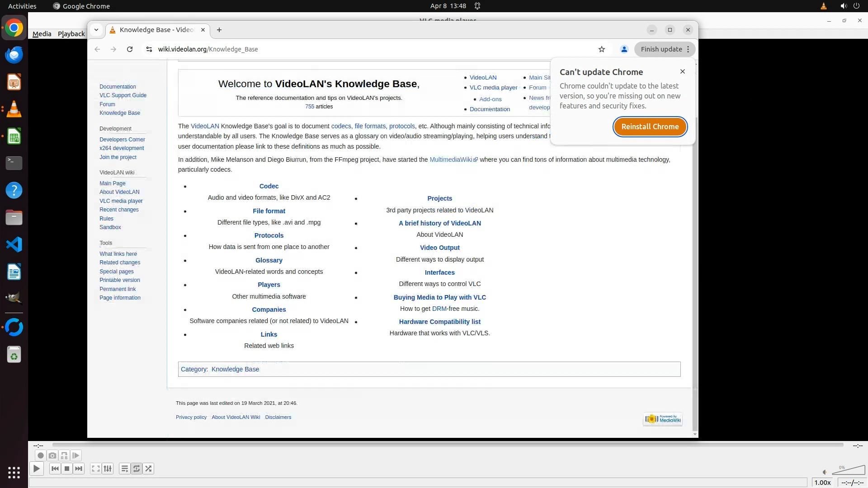Image resolution: width=868 pixels, height=488 pixels.
Task: Bookmark page with star icon
Action: [x=602, y=49]
